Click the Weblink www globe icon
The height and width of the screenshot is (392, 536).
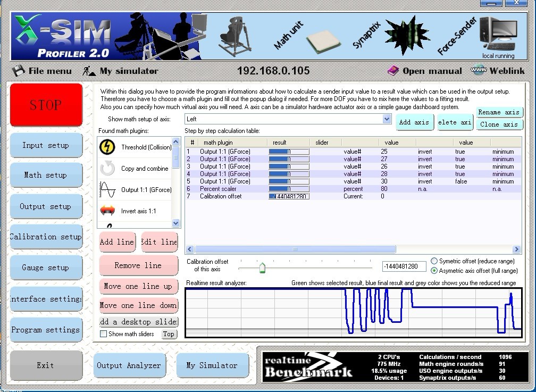(x=478, y=70)
